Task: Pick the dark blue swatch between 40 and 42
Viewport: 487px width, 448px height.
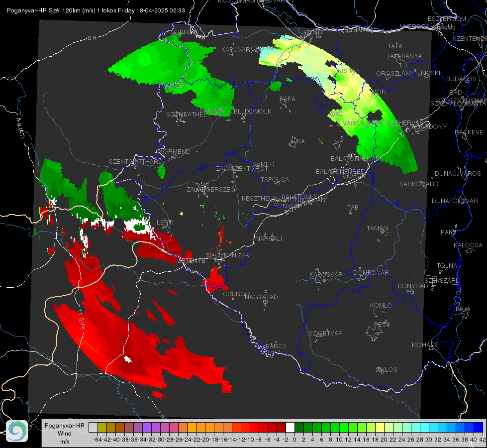Action: 479,427
